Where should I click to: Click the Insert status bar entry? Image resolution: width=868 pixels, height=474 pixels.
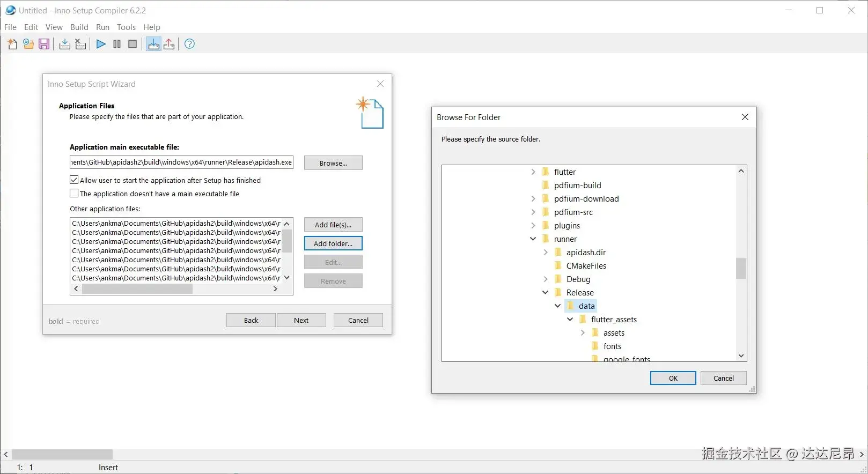point(108,467)
